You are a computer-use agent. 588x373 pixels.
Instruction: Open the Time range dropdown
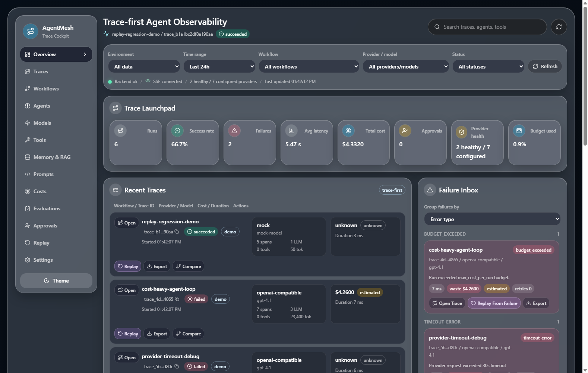click(x=219, y=67)
